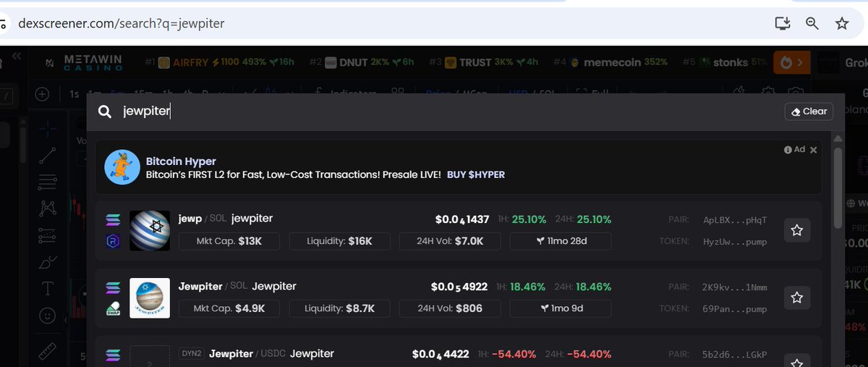The height and width of the screenshot is (367, 868).
Task: Close the Bitcoin Hyper ad
Action: [x=814, y=150]
